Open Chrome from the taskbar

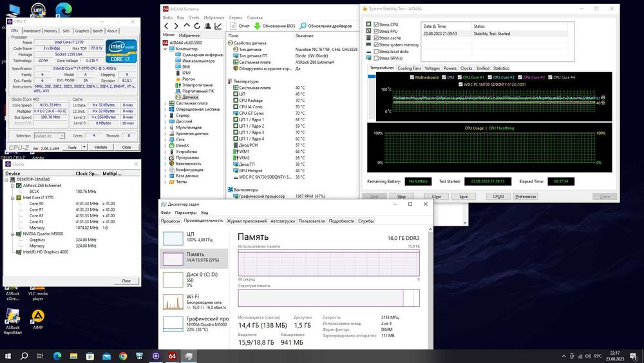[123, 356]
